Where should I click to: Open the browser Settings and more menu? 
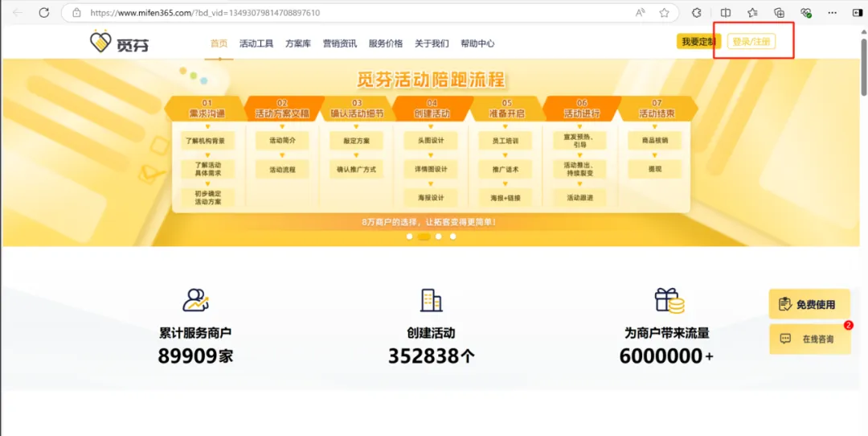pos(833,13)
